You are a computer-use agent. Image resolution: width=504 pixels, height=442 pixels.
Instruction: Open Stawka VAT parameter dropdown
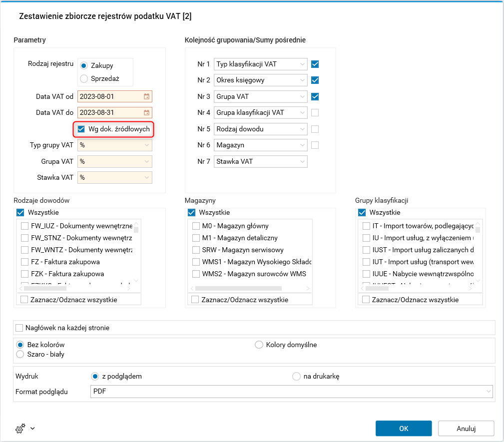(x=146, y=177)
